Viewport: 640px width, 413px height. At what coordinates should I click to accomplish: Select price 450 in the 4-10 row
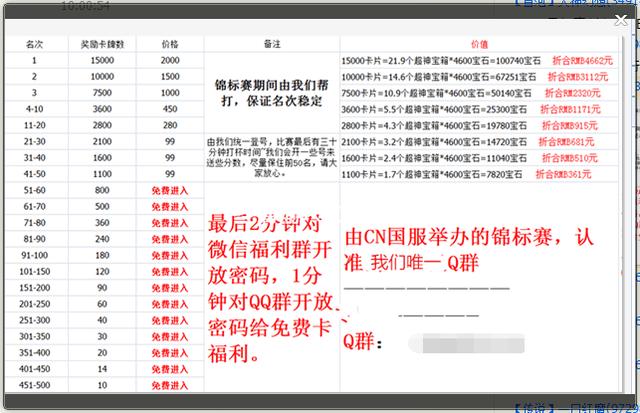(170, 109)
